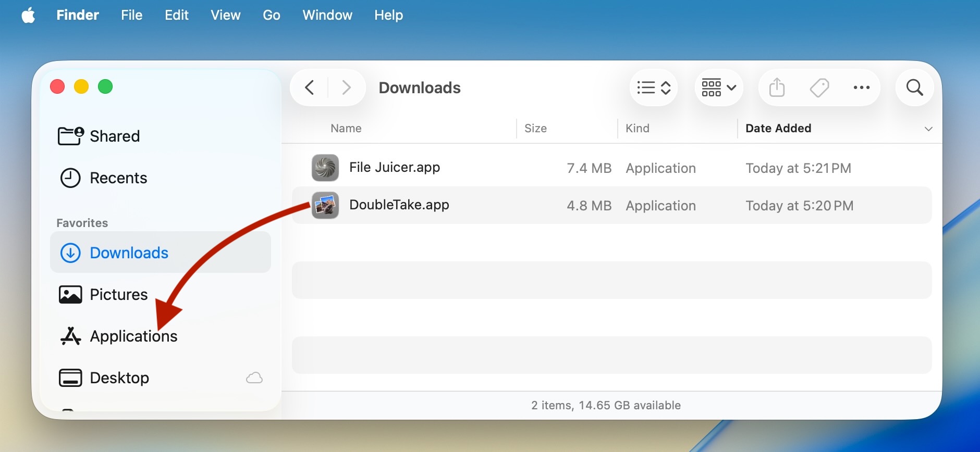
Task: Click the Search magnifier icon
Action: 915,87
